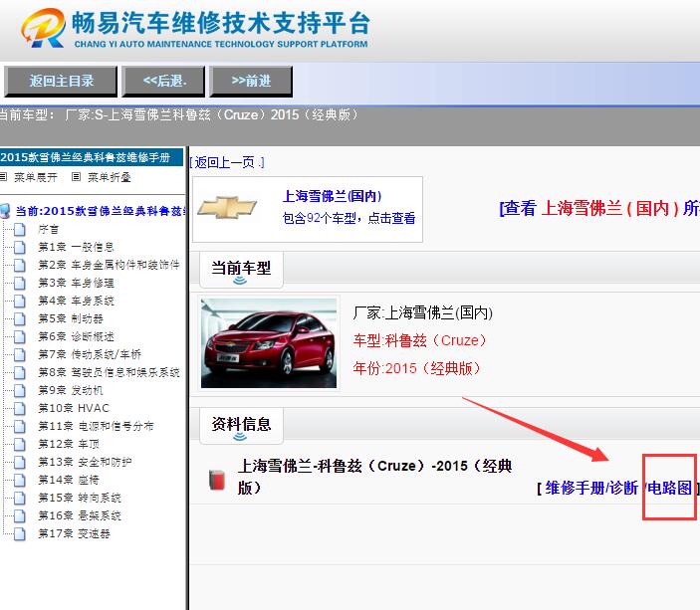
Task: Go back with the <<后退 button
Action: [163, 82]
